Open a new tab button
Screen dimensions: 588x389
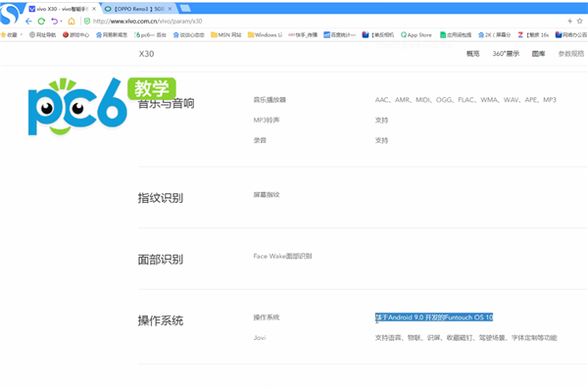[185, 8]
